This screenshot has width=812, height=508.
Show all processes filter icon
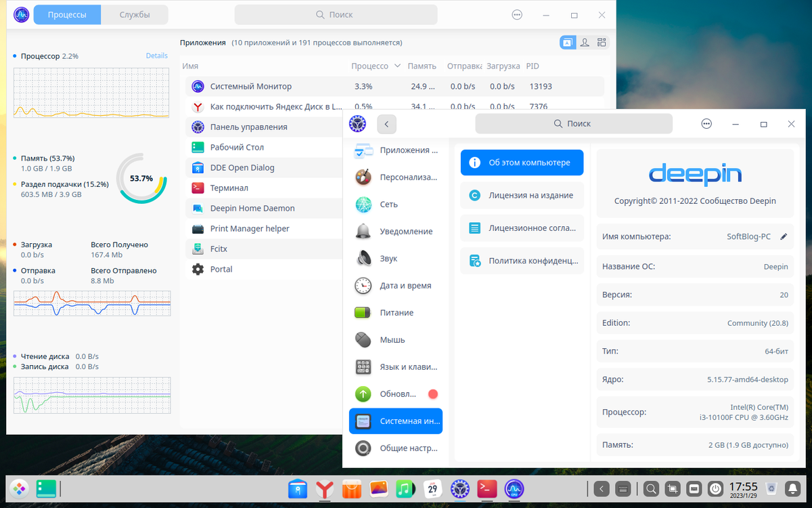pyautogui.click(x=601, y=43)
